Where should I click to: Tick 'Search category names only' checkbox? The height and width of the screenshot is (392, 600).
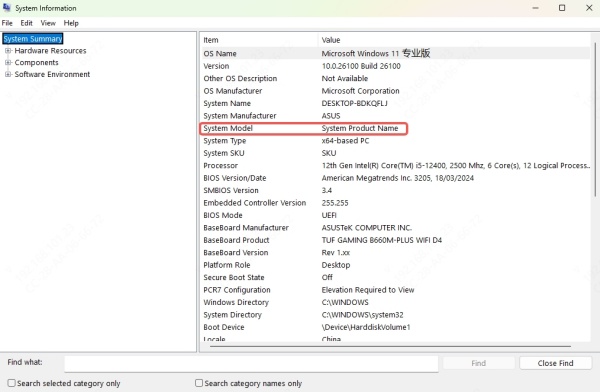(199, 383)
